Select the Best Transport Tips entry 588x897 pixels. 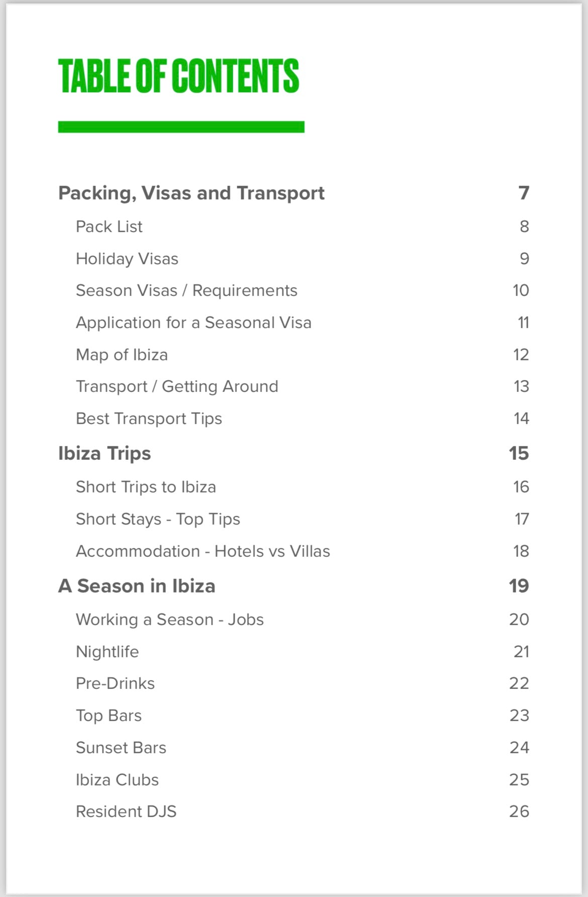pos(149,419)
